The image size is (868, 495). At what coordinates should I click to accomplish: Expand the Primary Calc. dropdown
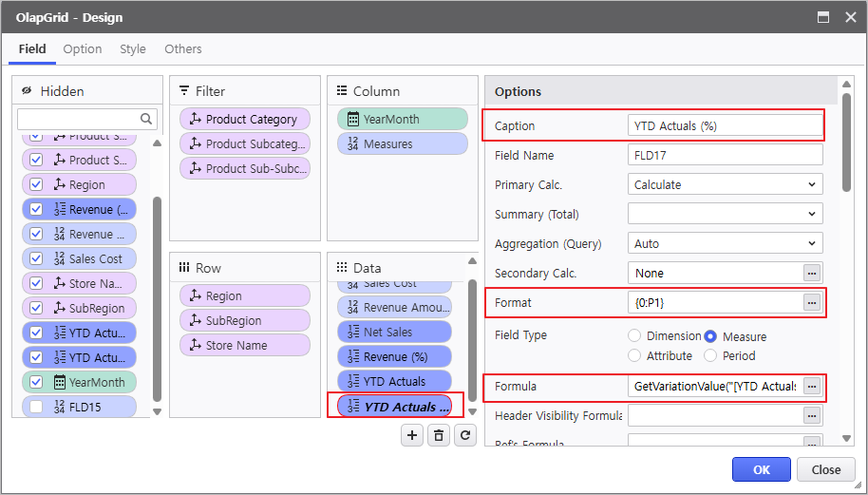(725, 184)
